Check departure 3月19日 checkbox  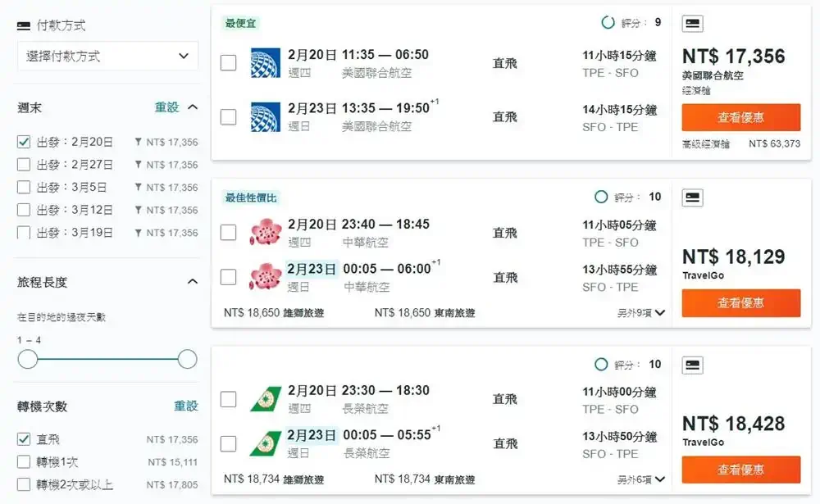24,232
